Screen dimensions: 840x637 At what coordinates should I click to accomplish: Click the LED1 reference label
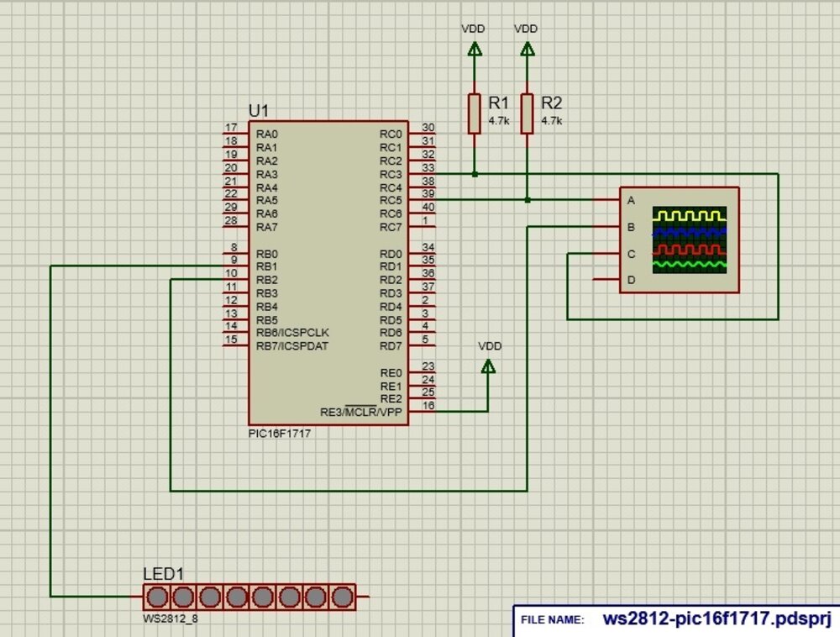[x=164, y=574]
